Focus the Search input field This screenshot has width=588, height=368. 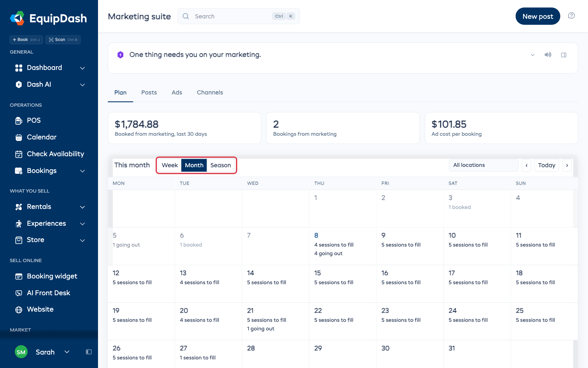pyautogui.click(x=239, y=16)
